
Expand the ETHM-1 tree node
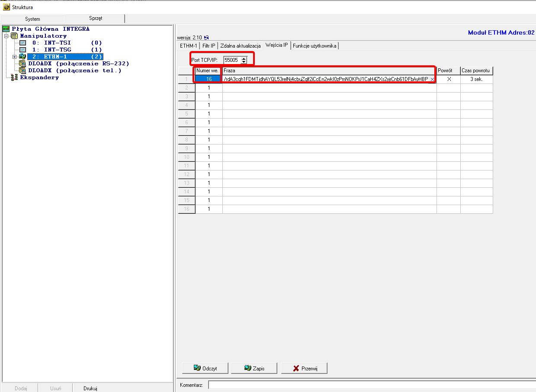tap(15, 57)
